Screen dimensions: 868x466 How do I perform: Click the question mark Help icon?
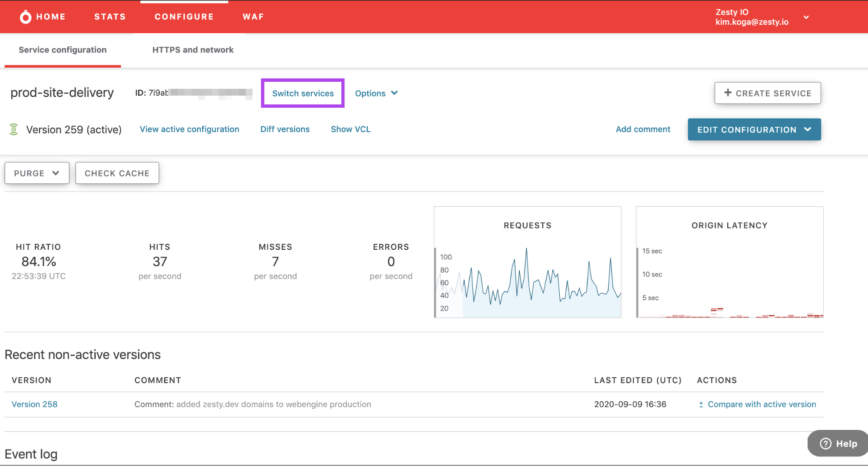(x=825, y=443)
